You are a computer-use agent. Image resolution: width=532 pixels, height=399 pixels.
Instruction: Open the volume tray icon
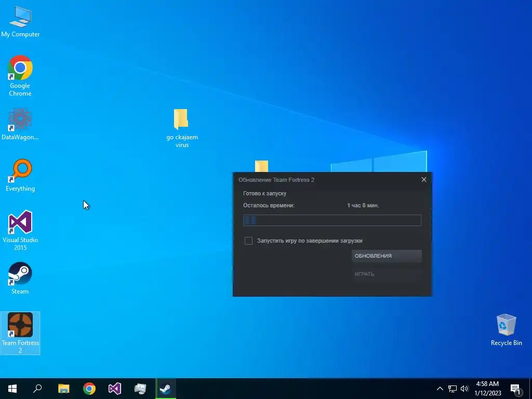464,389
